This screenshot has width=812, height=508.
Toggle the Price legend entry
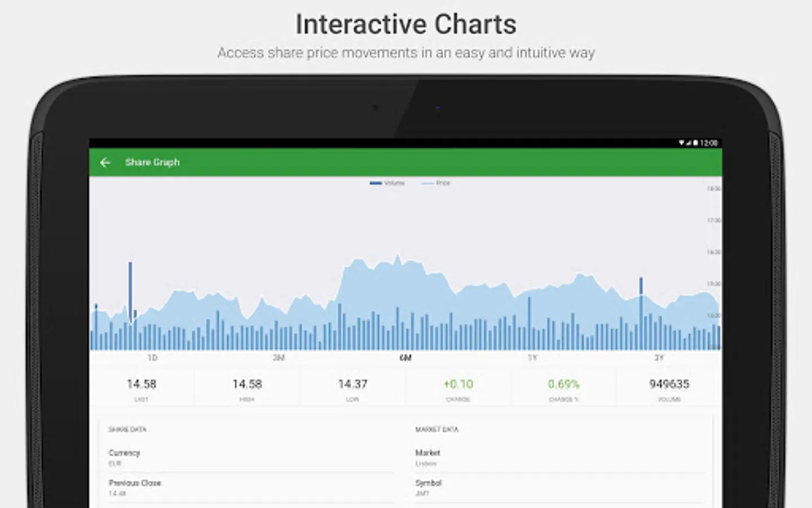click(436, 183)
